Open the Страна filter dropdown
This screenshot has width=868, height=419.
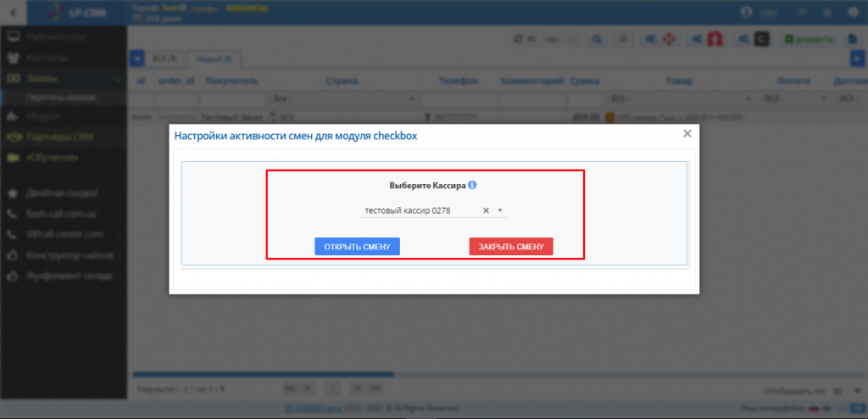pos(342,100)
